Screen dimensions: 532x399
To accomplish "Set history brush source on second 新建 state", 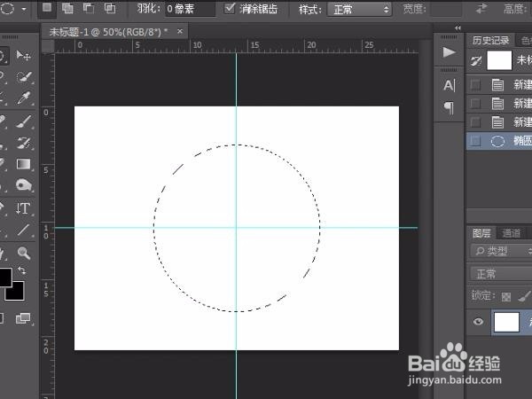I will coord(475,104).
